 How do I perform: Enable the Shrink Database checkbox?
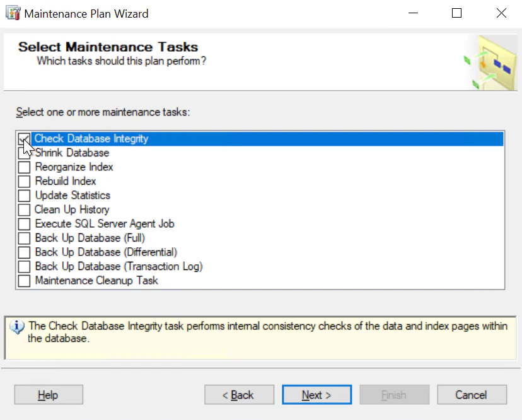coord(24,153)
